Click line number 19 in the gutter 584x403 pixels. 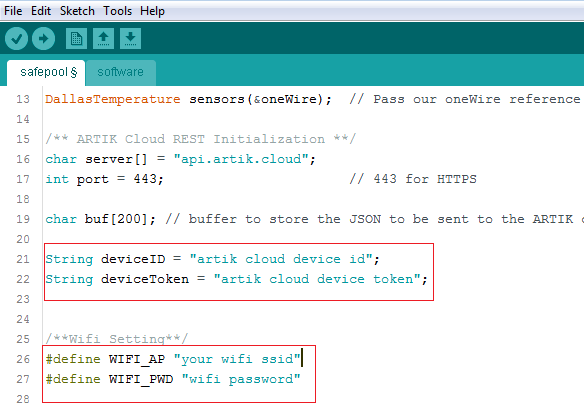pyautogui.click(x=23, y=219)
